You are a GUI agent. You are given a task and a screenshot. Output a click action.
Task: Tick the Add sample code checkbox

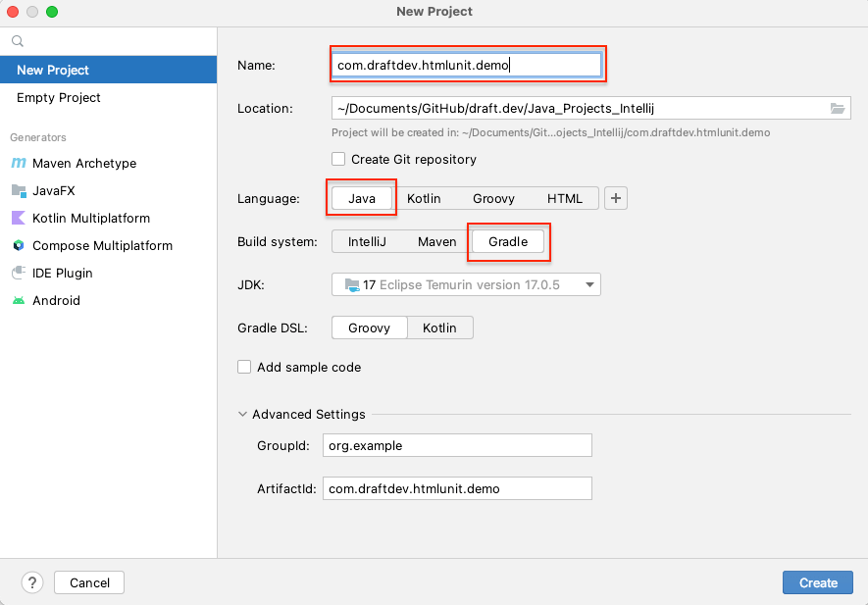click(x=244, y=367)
